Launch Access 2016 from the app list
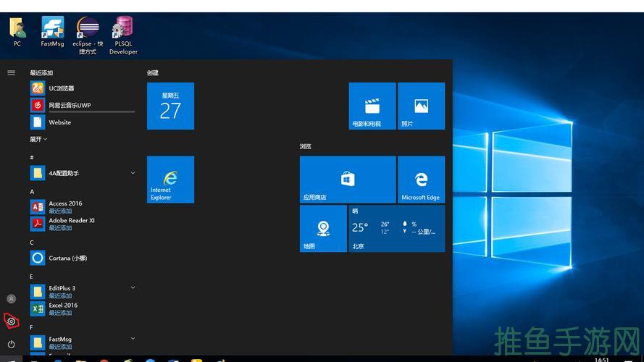This screenshot has height=362, width=644. [82, 207]
